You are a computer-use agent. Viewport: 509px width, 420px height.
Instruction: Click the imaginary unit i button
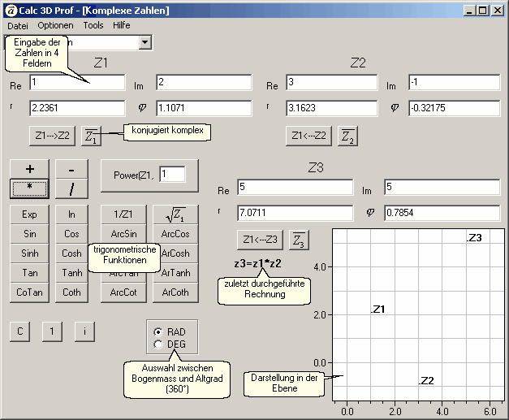coord(84,331)
